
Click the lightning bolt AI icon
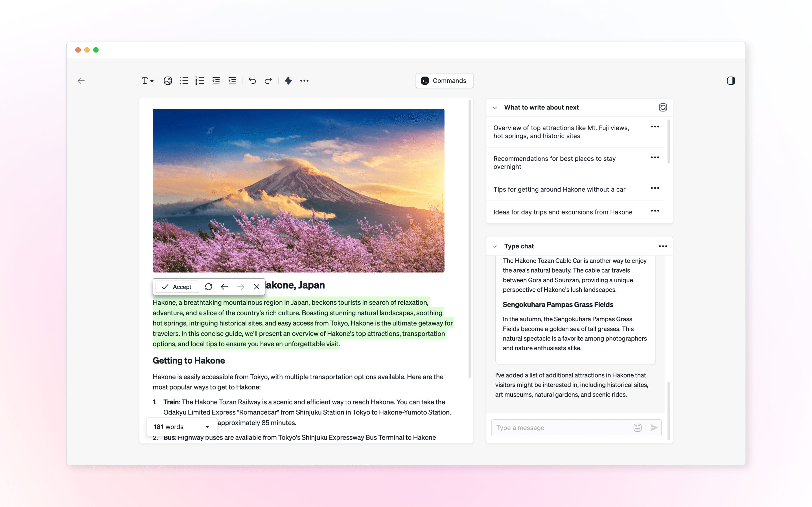click(288, 80)
